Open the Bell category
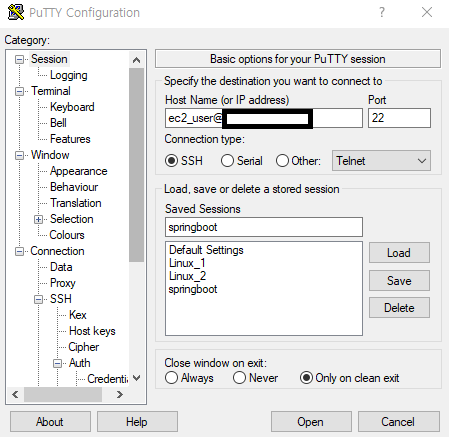 58,123
